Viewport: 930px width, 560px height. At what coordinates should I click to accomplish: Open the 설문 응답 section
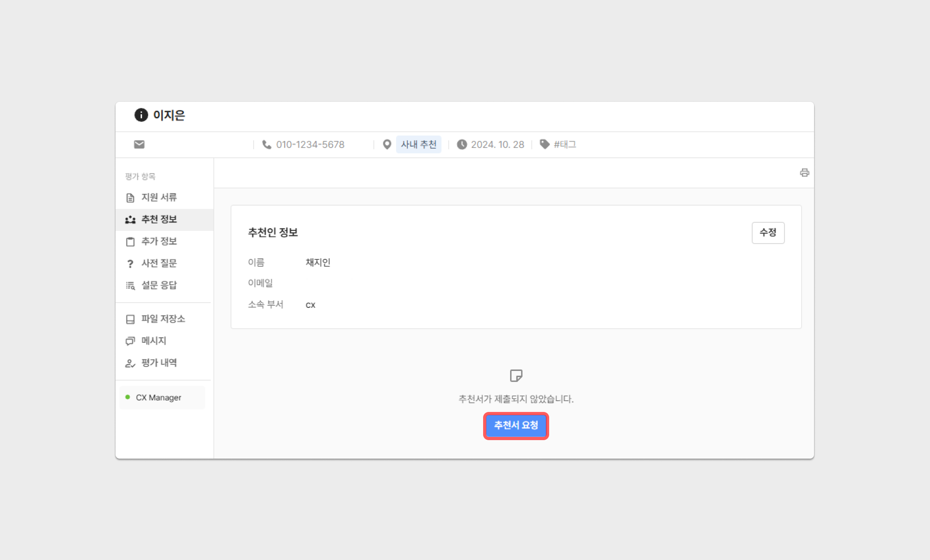(x=159, y=285)
